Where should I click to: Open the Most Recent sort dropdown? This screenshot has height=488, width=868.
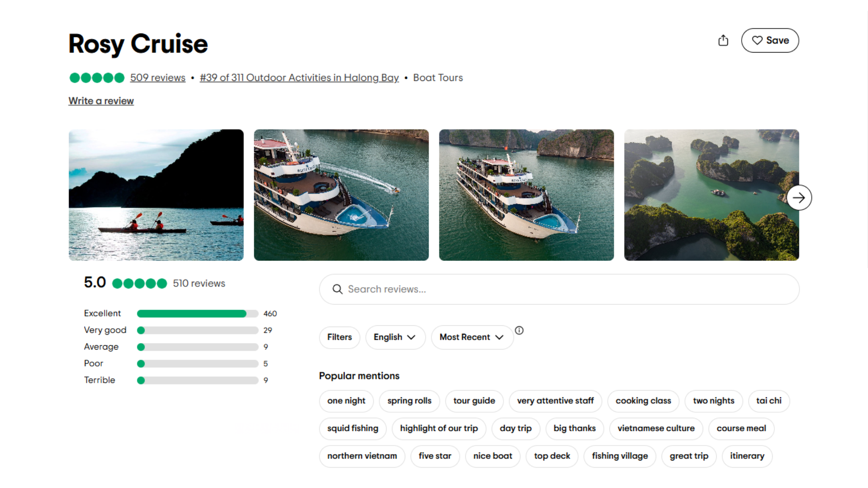[471, 337]
